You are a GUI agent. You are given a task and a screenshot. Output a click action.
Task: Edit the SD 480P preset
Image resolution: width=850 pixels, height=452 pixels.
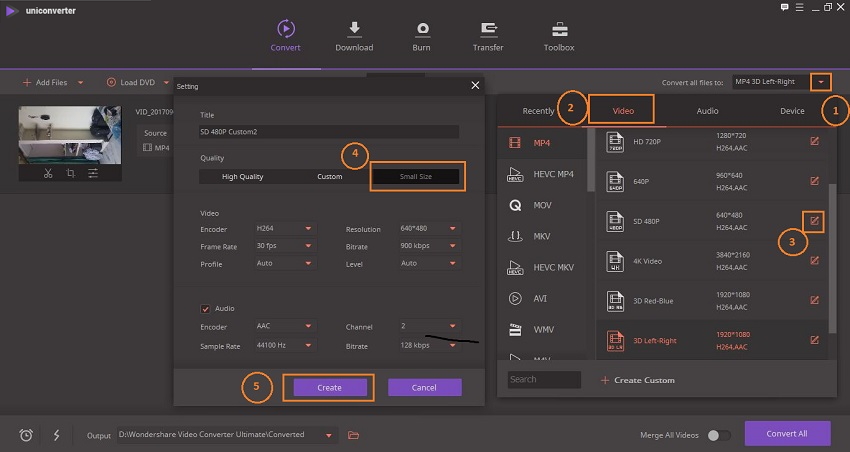click(814, 221)
